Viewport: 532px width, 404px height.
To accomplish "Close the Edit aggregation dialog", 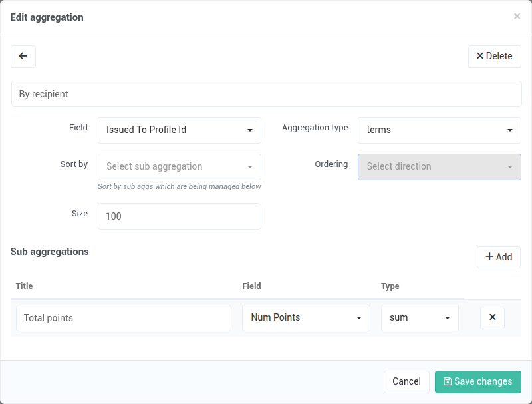I will pos(517,16).
